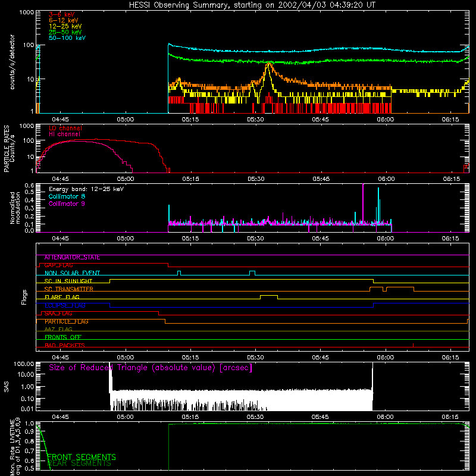Select the FRONT SEGMENTS legend label
The image size is (476, 476).
82,457
